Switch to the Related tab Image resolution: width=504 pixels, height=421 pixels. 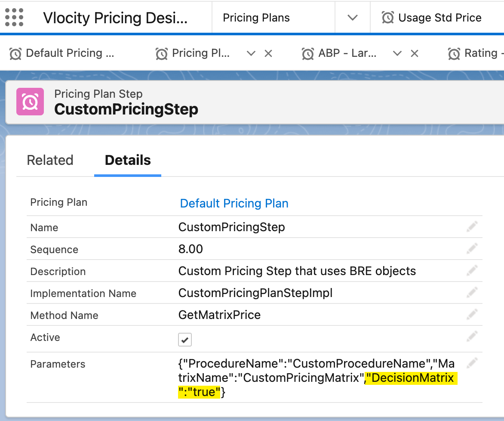pyautogui.click(x=50, y=160)
